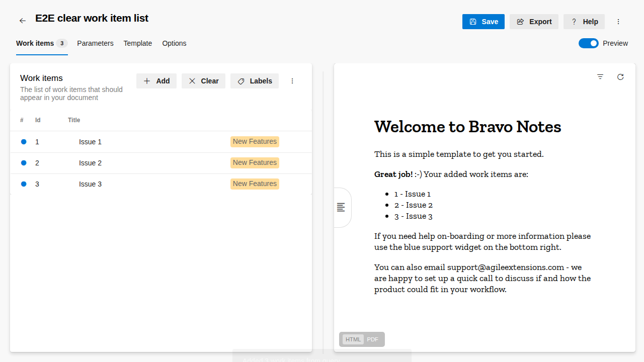Clear the work items list

203,81
